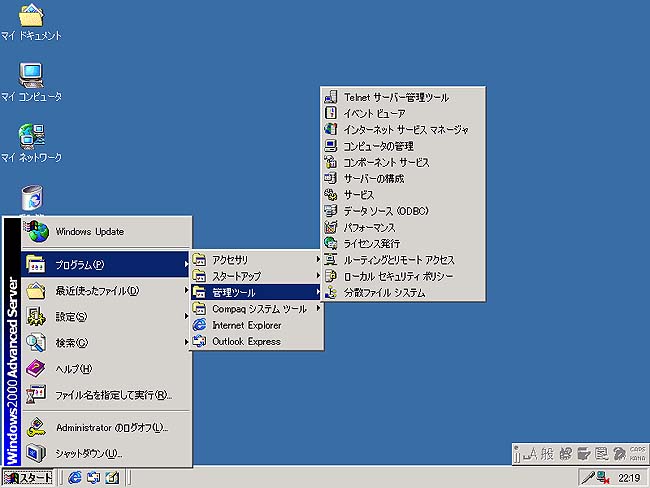Expand the アクセサリ submenu
This screenshot has width=650, height=488.
tap(256, 260)
